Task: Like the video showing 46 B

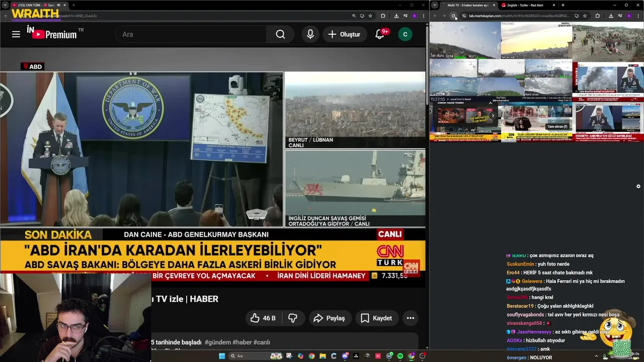Action: click(x=263, y=318)
